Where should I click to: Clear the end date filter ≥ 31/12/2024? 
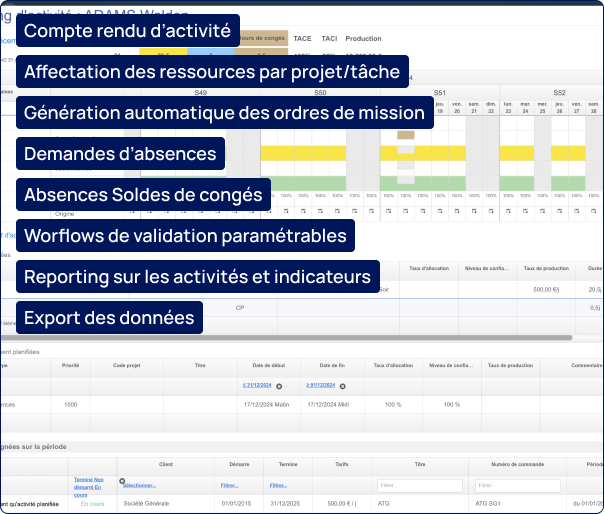click(x=343, y=385)
